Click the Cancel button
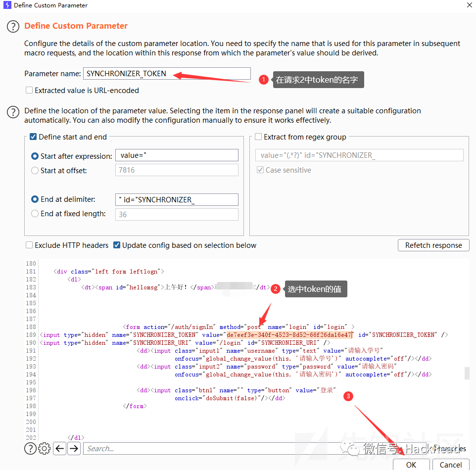 (450, 465)
